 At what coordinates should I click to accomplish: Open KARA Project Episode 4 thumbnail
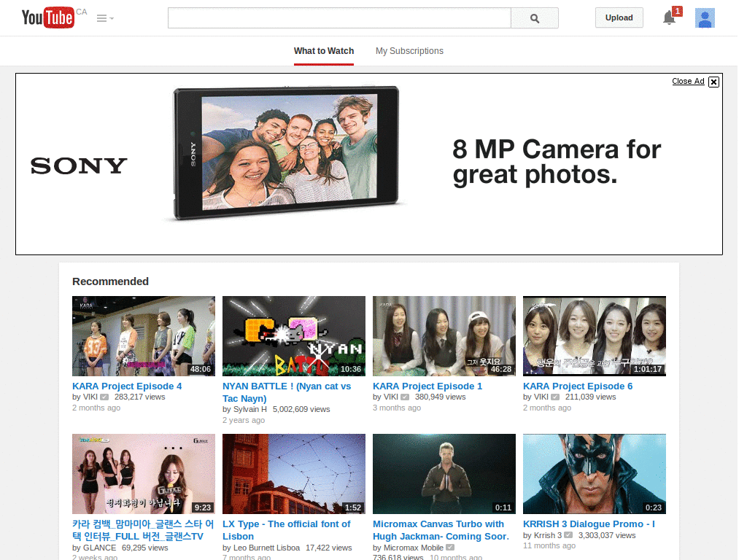(144, 336)
